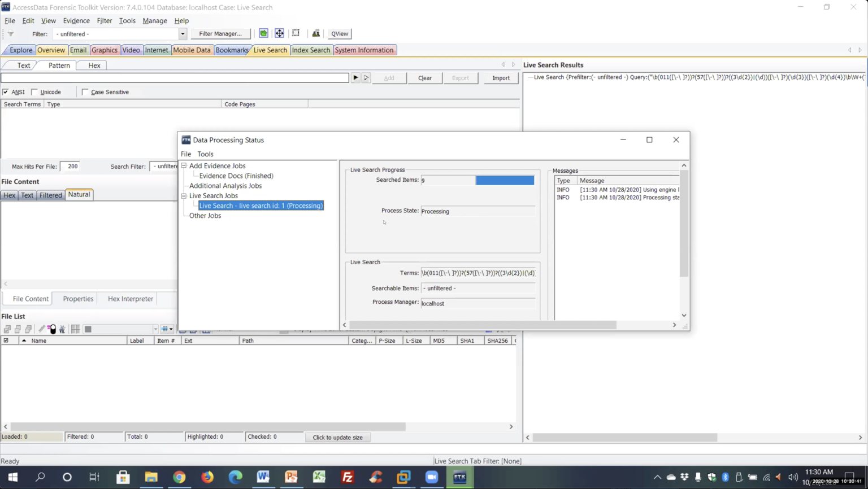This screenshot has width=868, height=489.
Task: Enable the Unicode checkbox
Action: 35,92
